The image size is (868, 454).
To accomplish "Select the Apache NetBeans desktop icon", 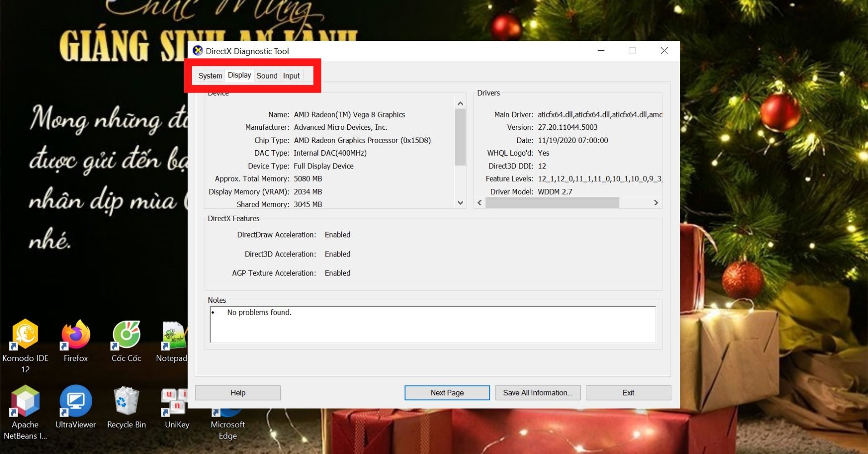I will [25, 402].
